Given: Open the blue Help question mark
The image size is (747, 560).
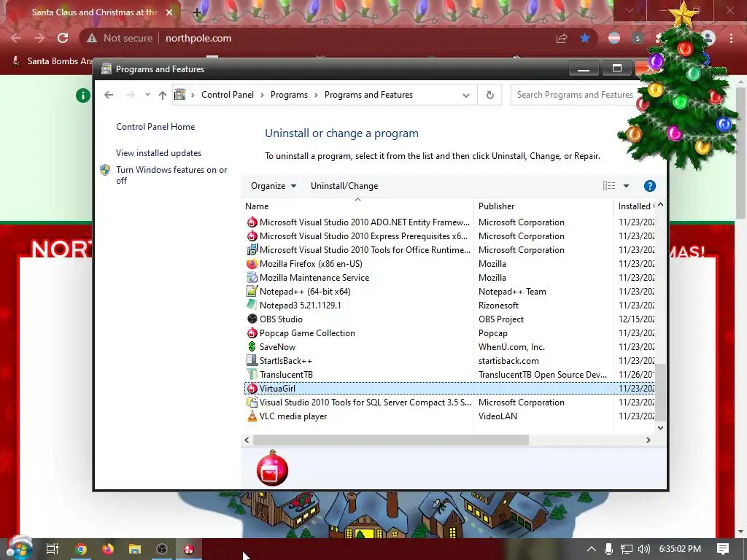Looking at the screenshot, I should point(650,186).
